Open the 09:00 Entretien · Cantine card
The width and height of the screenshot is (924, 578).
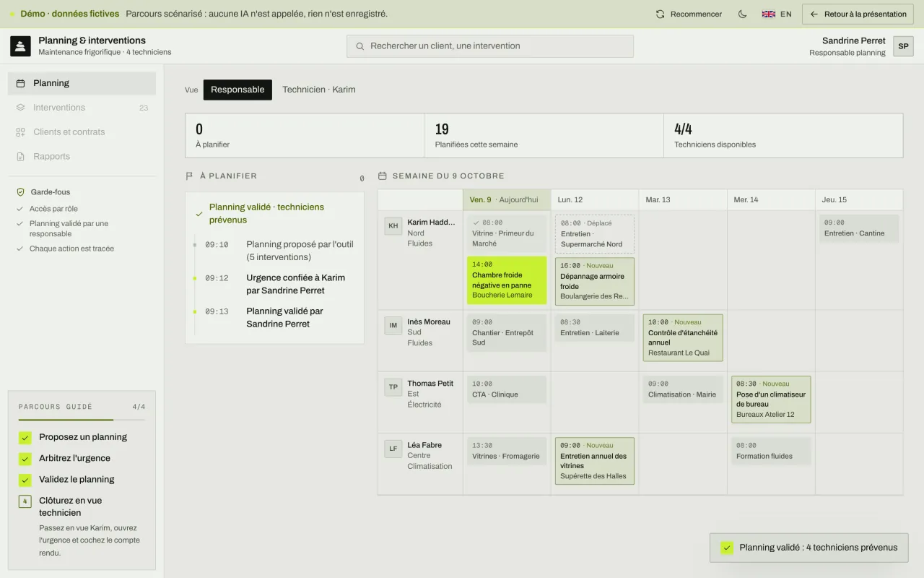point(859,228)
